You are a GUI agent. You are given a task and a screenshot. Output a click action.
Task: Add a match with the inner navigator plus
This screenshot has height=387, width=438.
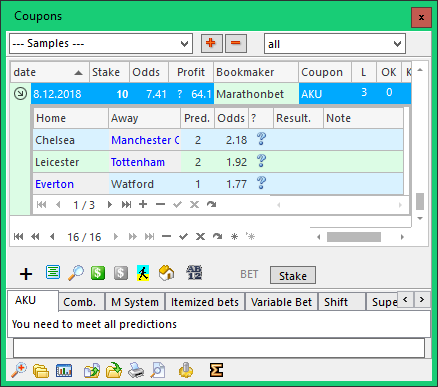coord(143,204)
